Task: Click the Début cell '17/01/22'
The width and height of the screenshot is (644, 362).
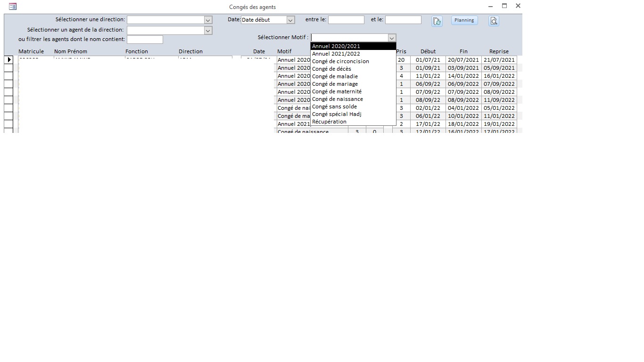Action: click(428, 124)
